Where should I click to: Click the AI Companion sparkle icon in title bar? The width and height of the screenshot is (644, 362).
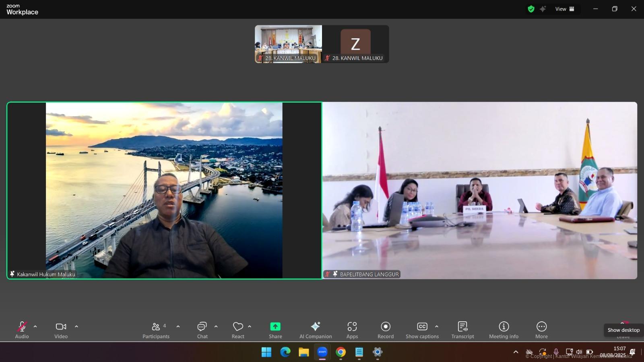(543, 9)
